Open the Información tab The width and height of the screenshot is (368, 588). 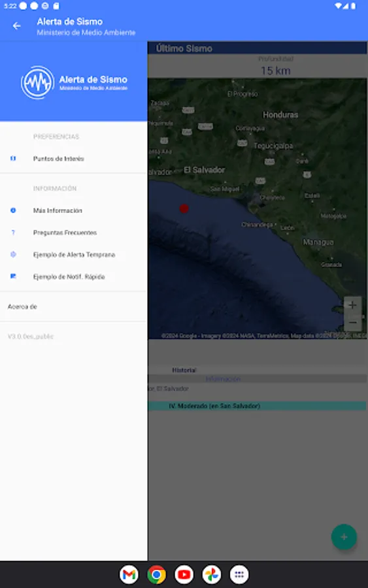[x=223, y=379]
